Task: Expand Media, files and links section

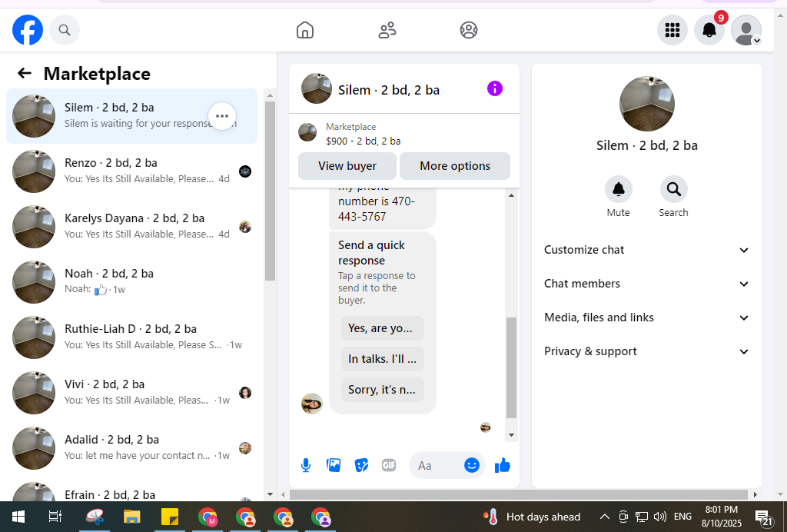Action: coord(646,318)
